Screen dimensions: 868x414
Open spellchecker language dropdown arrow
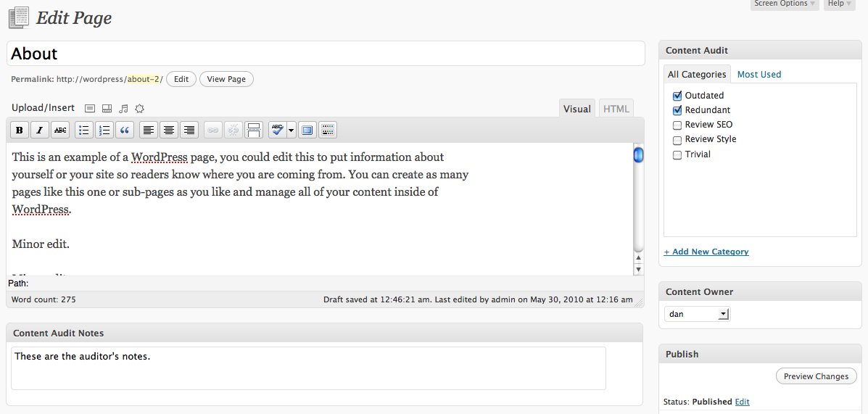tap(292, 130)
